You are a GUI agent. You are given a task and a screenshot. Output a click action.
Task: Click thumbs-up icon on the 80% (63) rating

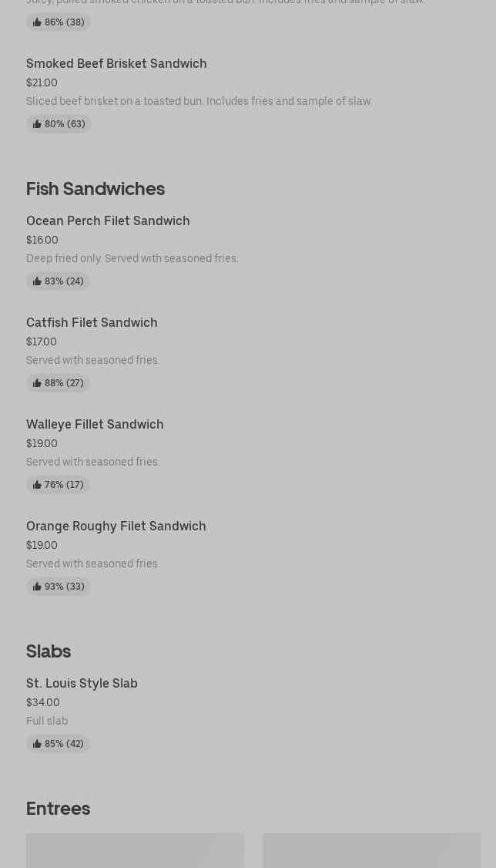[37, 124]
